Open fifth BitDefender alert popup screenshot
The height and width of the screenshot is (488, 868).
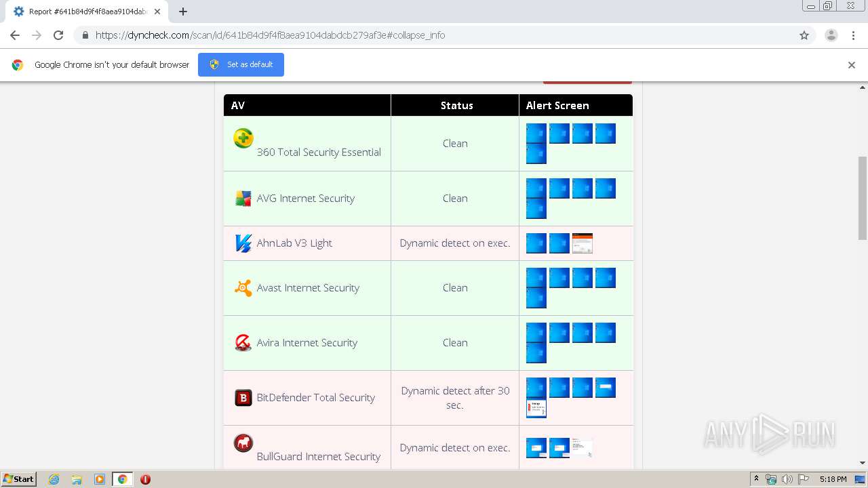coord(536,408)
